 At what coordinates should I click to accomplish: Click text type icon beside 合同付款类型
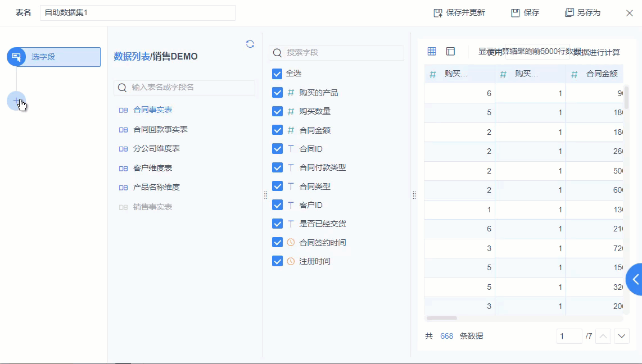[x=291, y=168]
